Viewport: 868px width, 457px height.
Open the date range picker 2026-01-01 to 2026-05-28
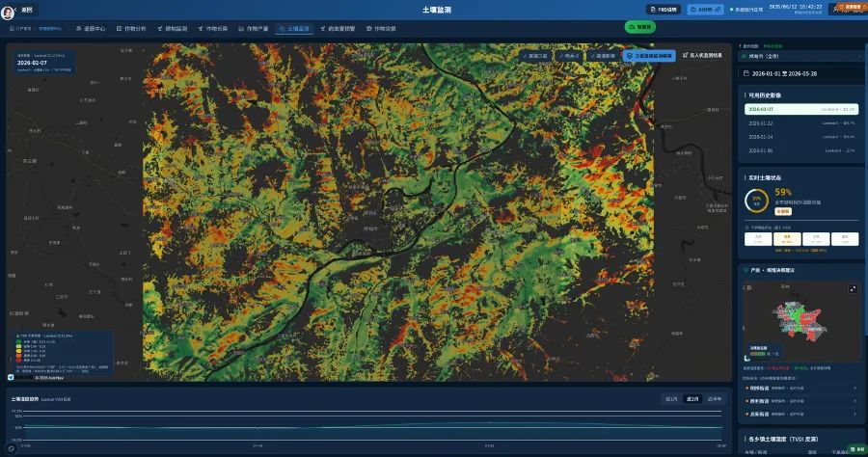801,73
